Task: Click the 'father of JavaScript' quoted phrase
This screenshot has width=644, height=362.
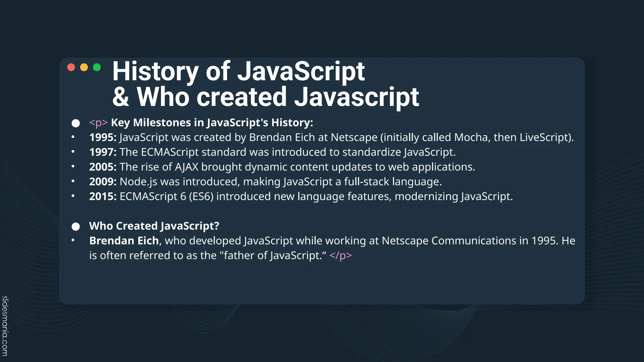Action: 272,255
